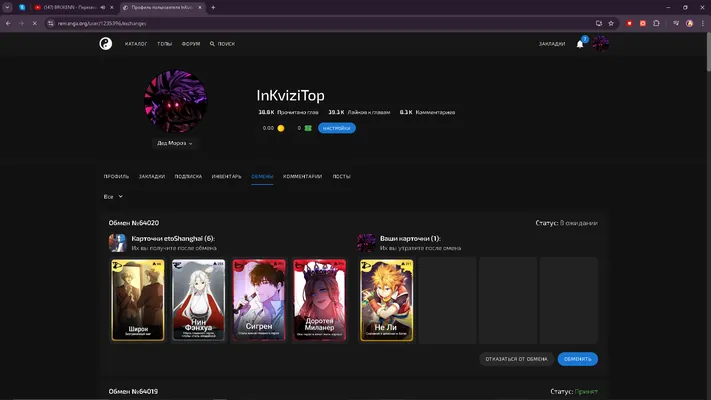Select the green ticket balance icon
This screenshot has height=400, width=711.
click(x=308, y=128)
